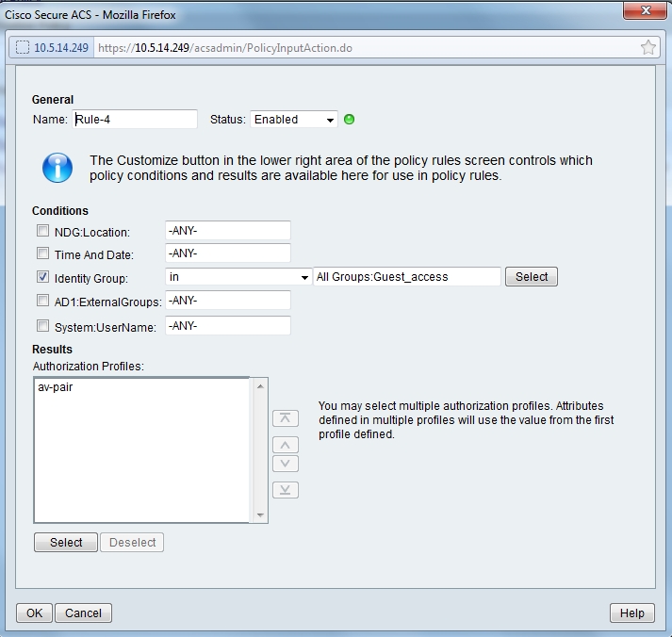Click the Time And Date -ANY- field
This screenshot has width=672, height=637.
click(228, 253)
